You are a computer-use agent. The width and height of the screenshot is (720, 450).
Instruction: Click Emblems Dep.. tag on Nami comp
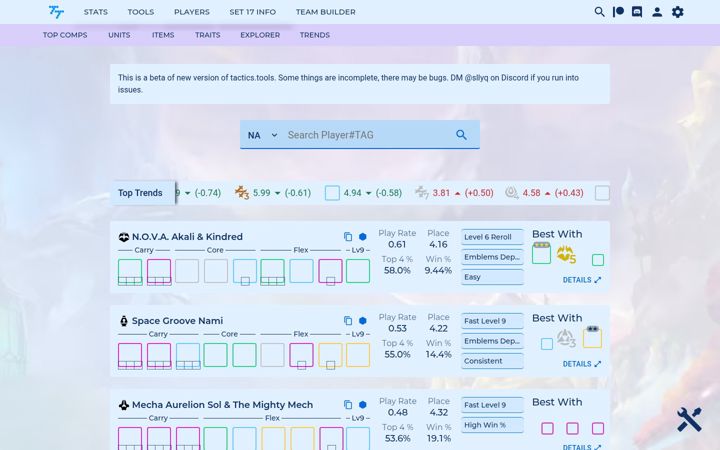tap(492, 341)
